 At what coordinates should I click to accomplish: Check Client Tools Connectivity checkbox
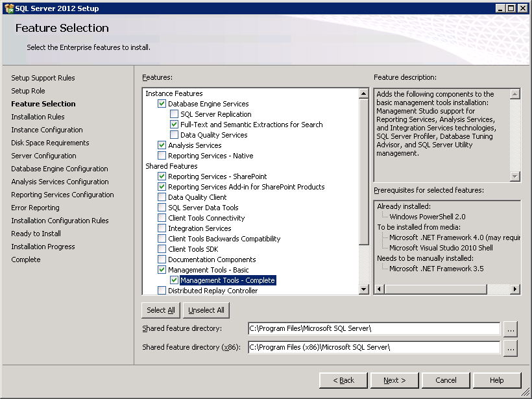[x=162, y=218]
